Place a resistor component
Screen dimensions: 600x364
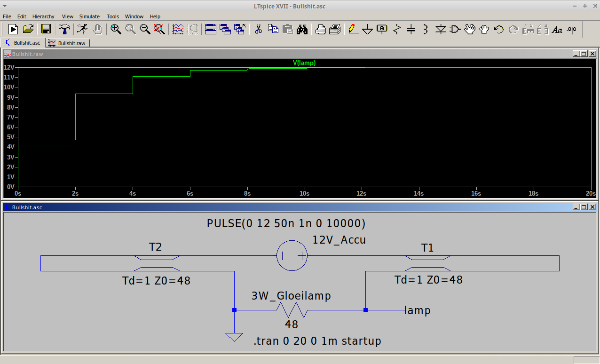(x=396, y=29)
